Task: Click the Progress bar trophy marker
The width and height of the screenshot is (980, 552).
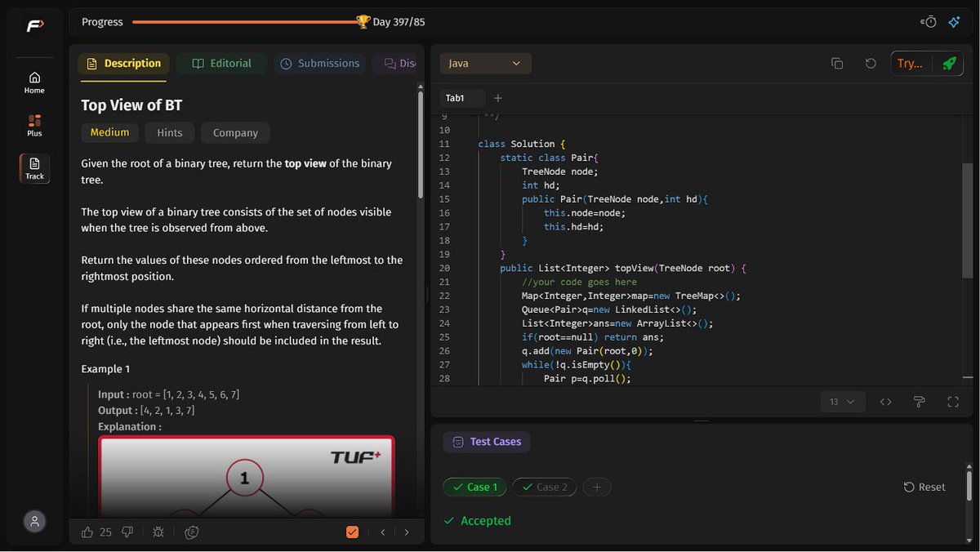Action: [363, 22]
